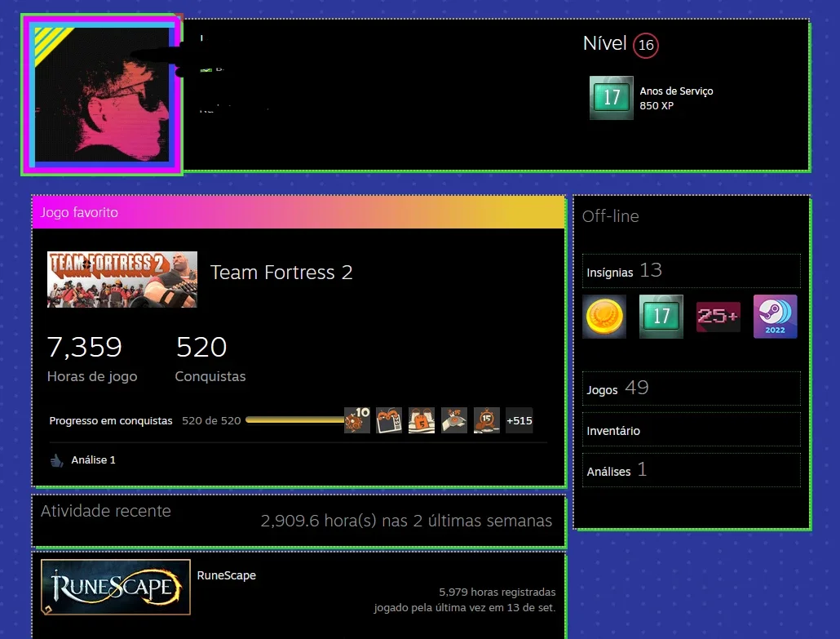Viewport: 840px width, 639px height.
Task: Open the 17 years of service badge in Insígnias
Action: click(x=661, y=317)
